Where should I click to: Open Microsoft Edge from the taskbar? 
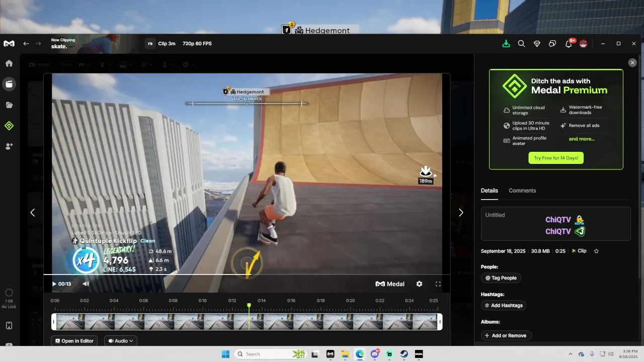point(360,354)
